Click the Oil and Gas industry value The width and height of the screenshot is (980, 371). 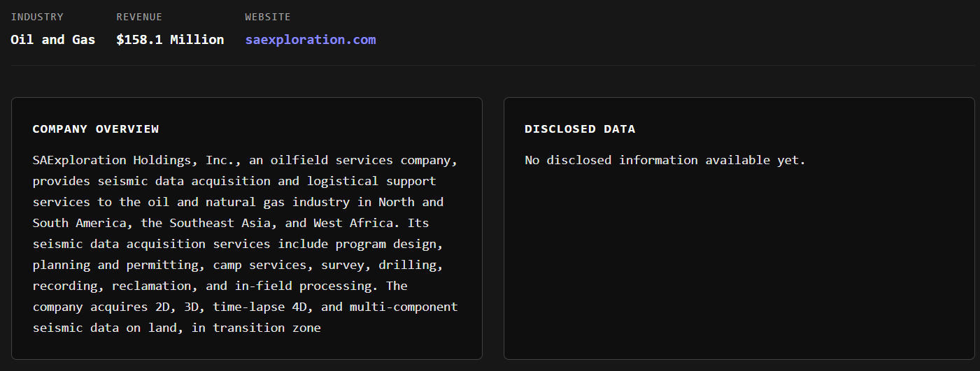(x=52, y=40)
